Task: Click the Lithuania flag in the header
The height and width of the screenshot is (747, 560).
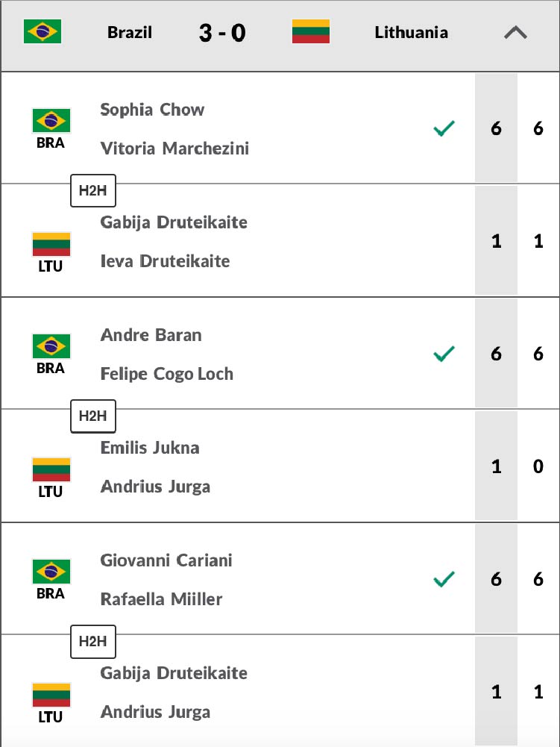Action: tap(310, 32)
